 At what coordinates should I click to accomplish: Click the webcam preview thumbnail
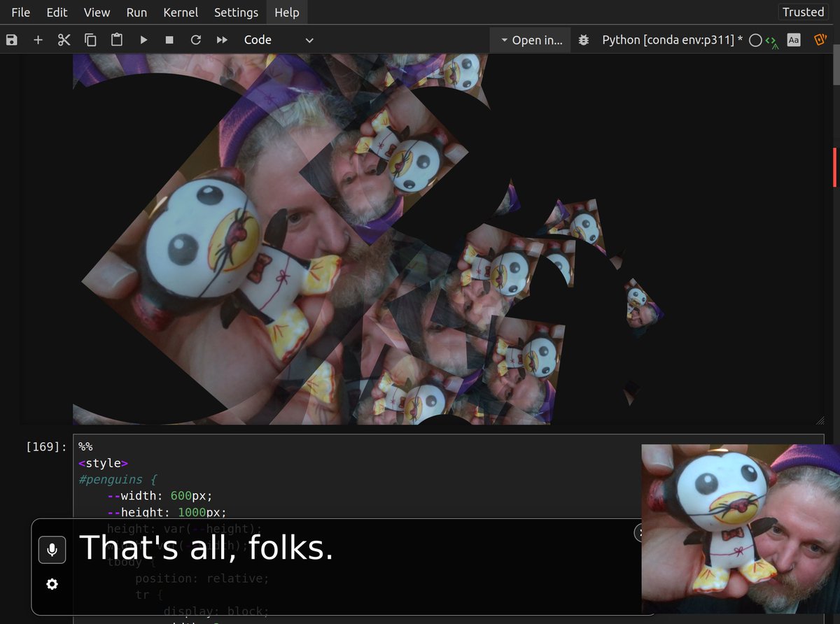[x=741, y=529]
